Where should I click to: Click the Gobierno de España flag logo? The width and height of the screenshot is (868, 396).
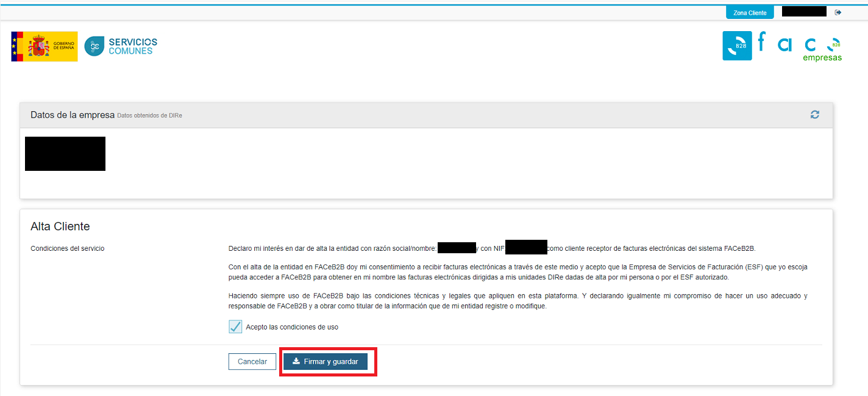coord(44,46)
